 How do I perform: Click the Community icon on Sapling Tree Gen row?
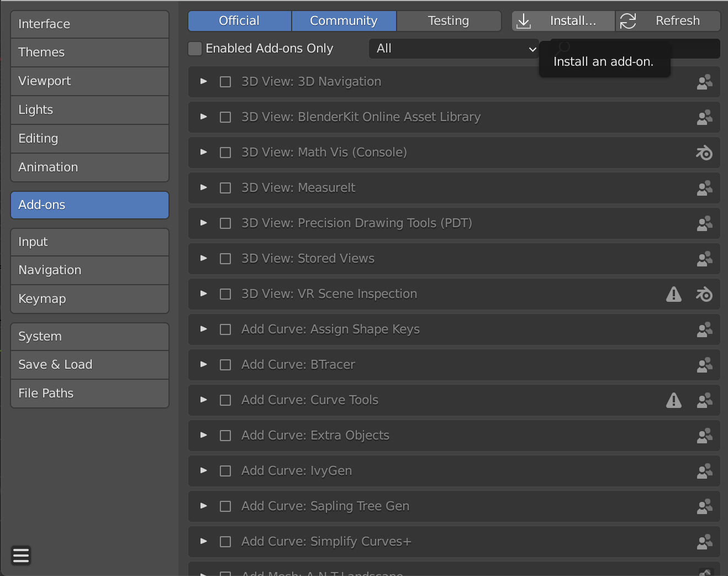[x=704, y=506]
